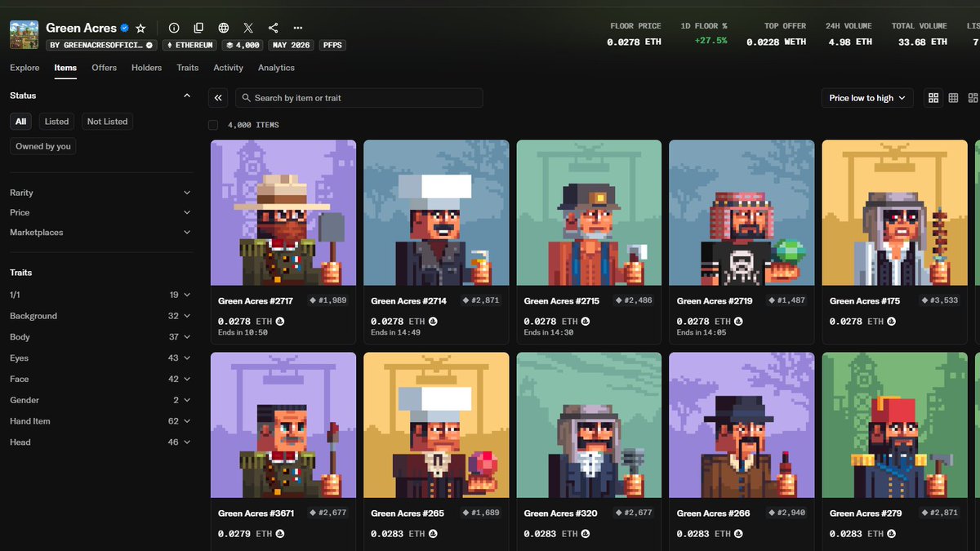Image resolution: width=980 pixels, height=551 pixels.
Task: Copy collection address icon
Action: [x=198, y=28]
